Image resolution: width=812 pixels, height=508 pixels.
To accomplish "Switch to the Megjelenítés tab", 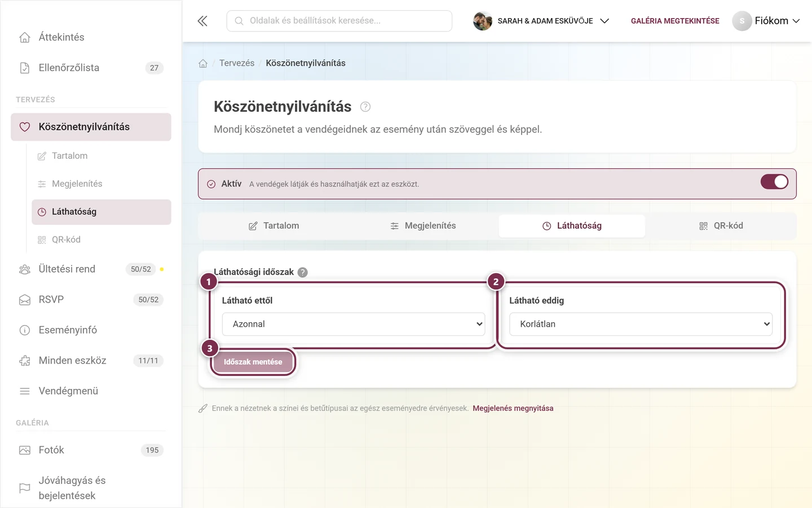I will 423,226.
